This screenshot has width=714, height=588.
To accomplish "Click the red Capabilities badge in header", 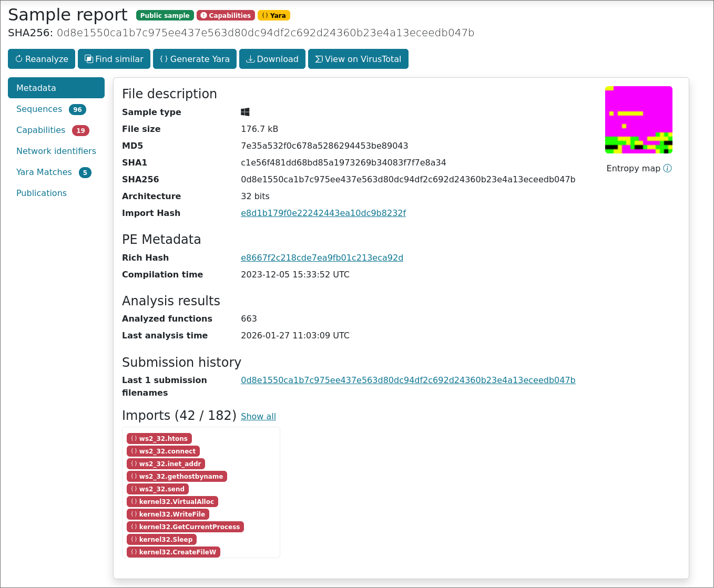I will (226, 16).
